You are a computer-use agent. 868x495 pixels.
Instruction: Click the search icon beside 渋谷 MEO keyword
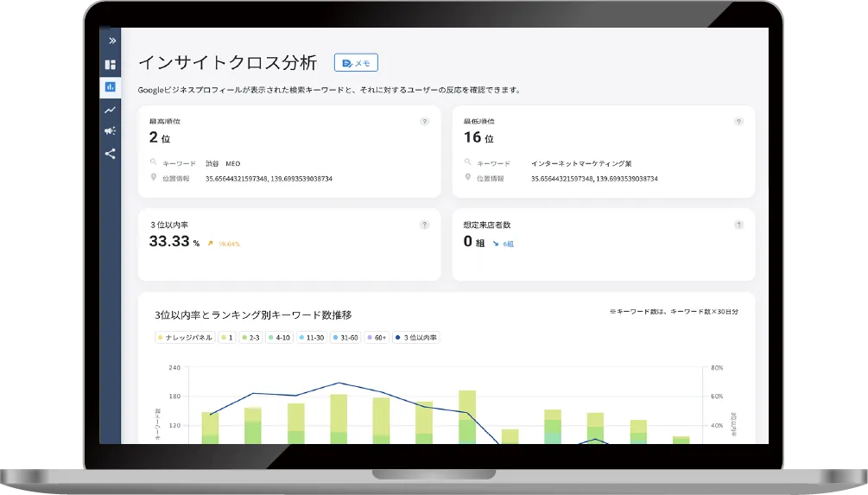(x=154, y=162)
